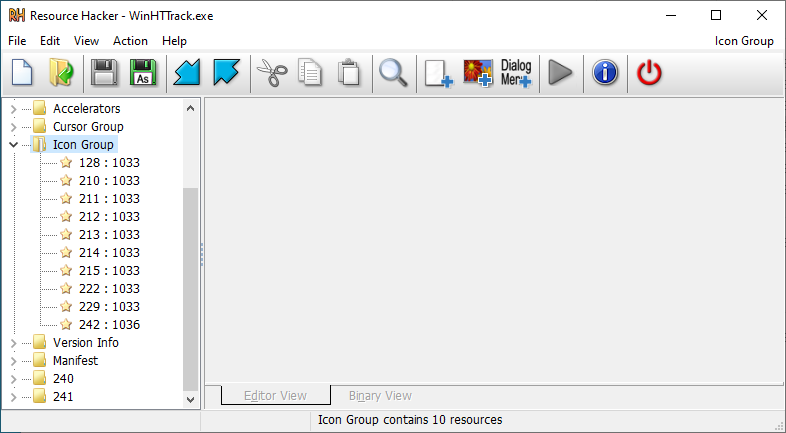Click the Copy pages icon

pyautogui.click(x=310, y=73)
